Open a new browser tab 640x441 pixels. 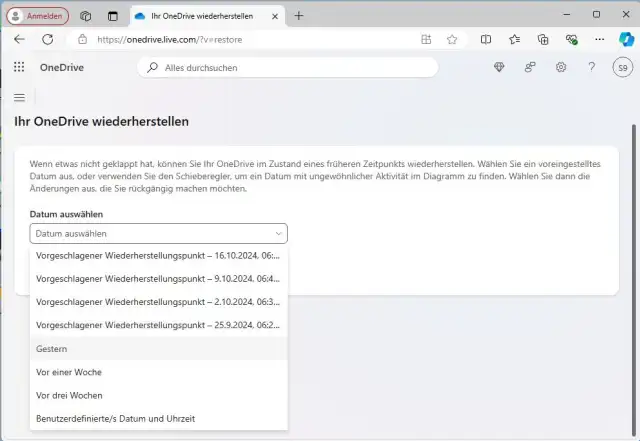299,16
